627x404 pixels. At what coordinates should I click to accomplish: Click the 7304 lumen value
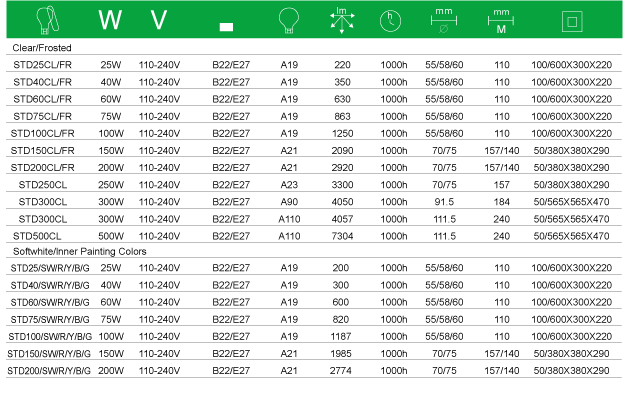342,235
